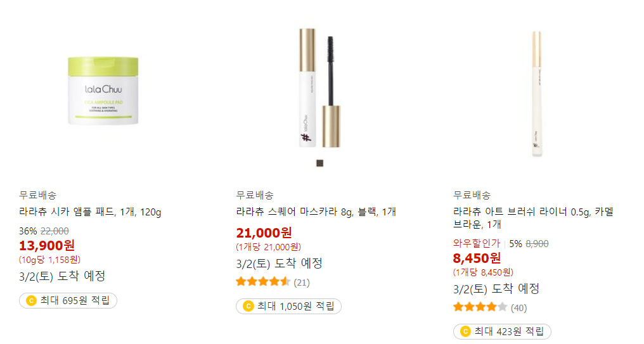Click the 13,900원 price
The height and width of the screenshot is (344, 644).
pyautogui.click(x=47, y=245)
